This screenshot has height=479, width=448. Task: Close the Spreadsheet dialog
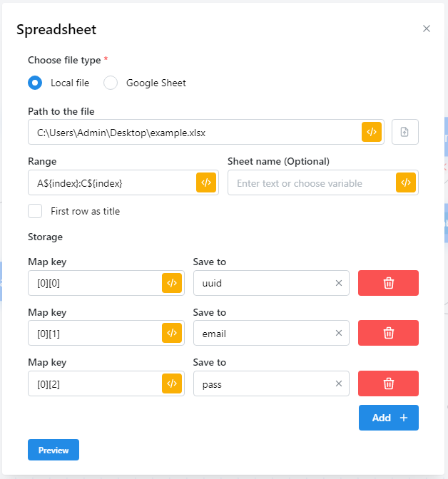(427, 29)
